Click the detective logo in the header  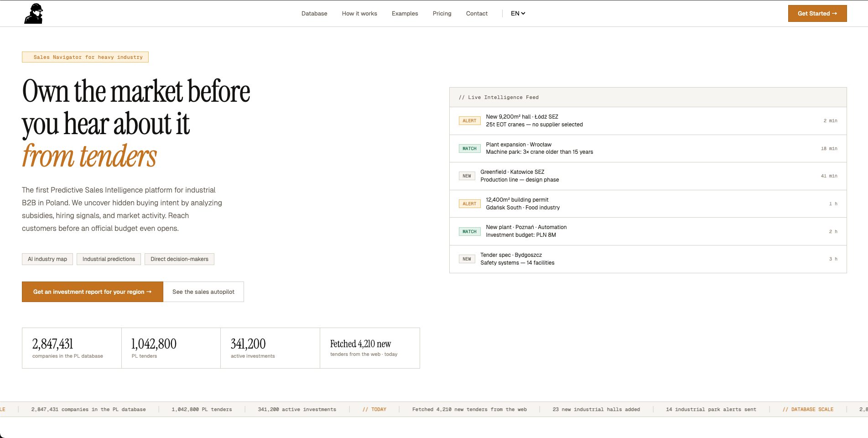(x=34, y=13)
